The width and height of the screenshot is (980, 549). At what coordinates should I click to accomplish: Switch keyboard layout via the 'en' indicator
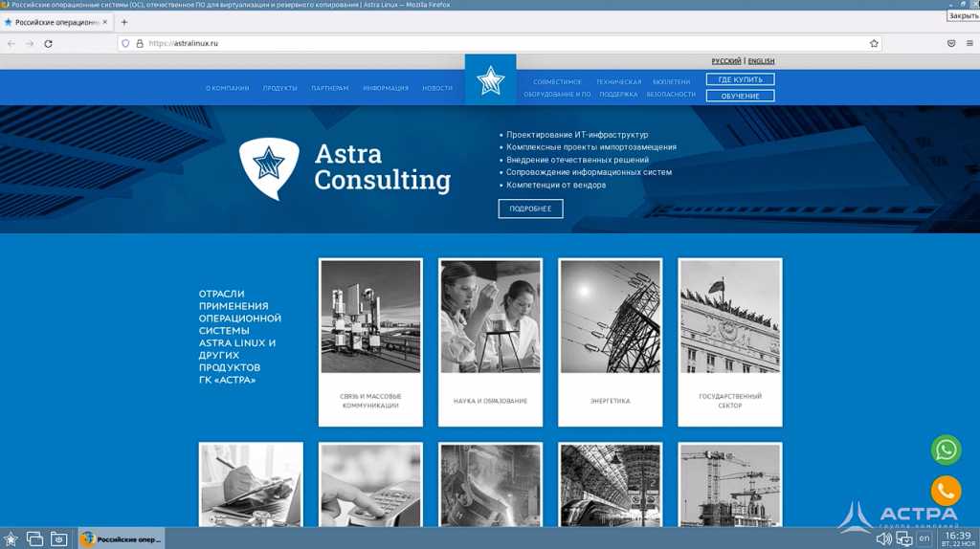point(924,539)
